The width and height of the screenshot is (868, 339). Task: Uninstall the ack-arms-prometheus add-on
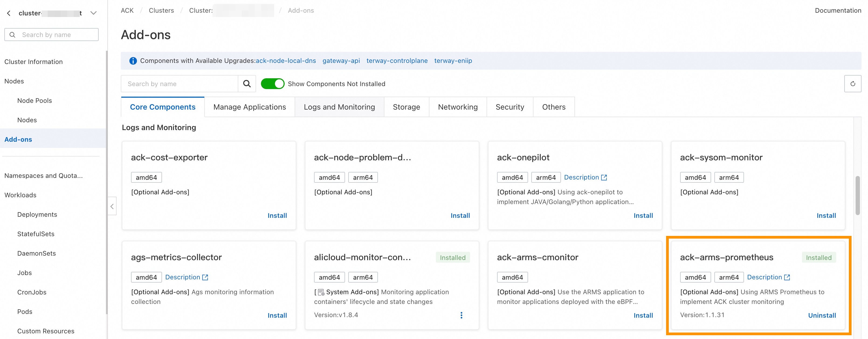point(822,316)
